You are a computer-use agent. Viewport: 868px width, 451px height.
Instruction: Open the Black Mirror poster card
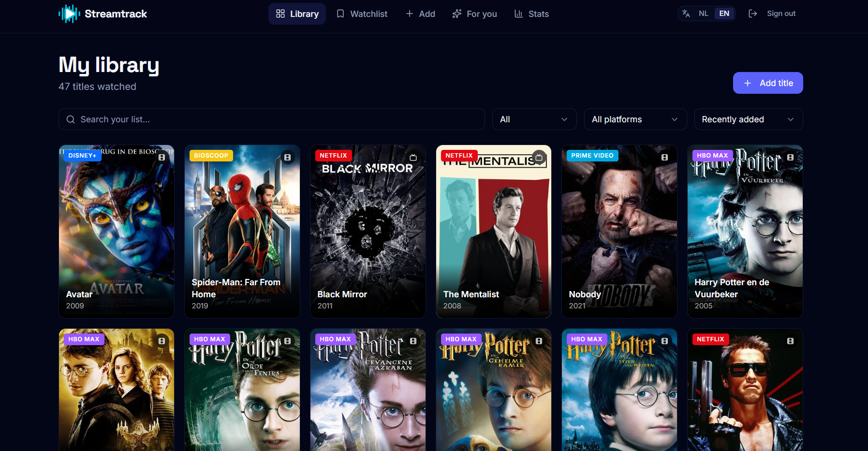pyautogui.click(x=368, y=232)
